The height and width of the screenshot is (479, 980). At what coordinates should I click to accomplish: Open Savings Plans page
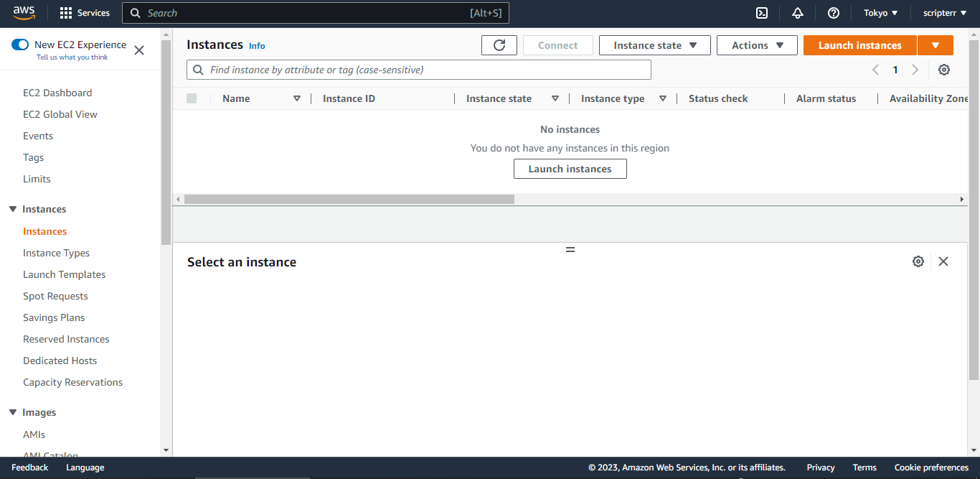[54, 317]
